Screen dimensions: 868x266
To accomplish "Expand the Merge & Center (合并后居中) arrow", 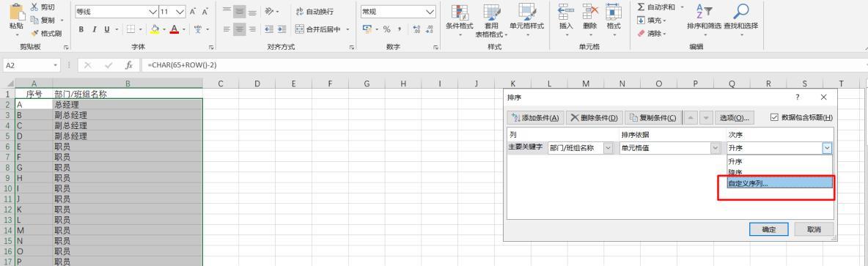I will click(347, 29).
